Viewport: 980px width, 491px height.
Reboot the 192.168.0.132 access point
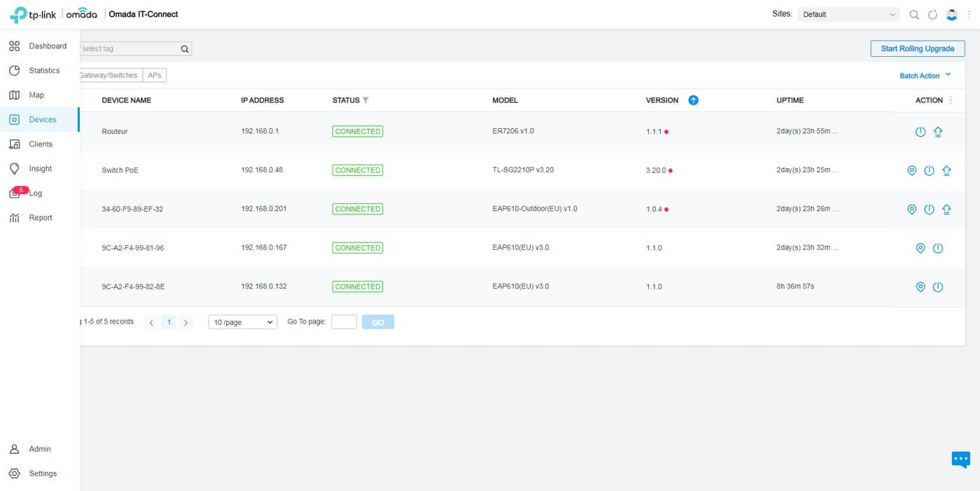pos(938,287)
